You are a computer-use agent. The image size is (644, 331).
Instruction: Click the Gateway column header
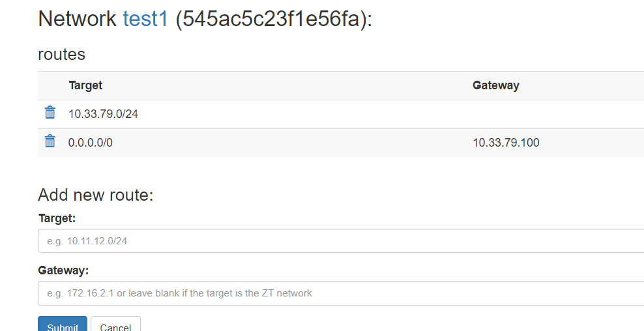pos(495,85)
